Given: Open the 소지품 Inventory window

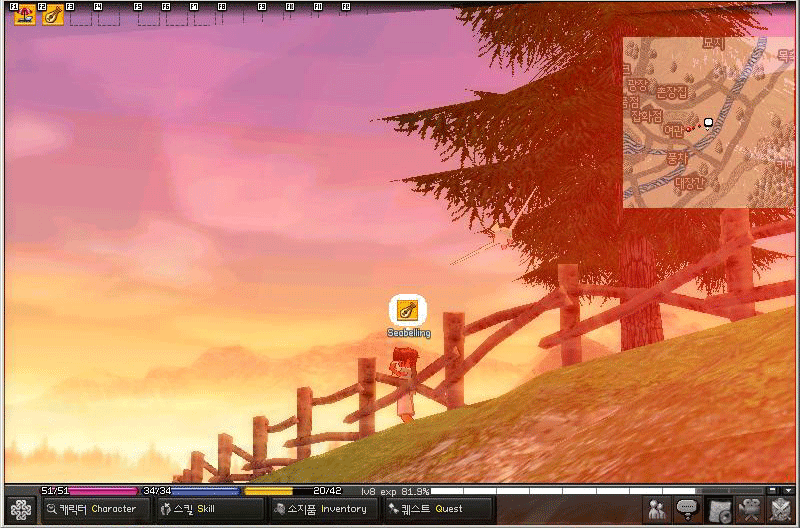Looking at the screenshot, I should point(323,509).
